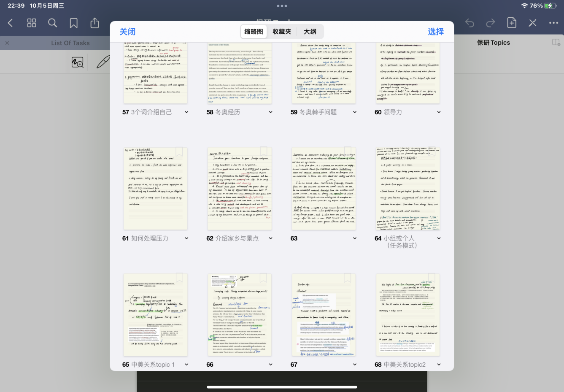Expand options chevron for page 57
This screenshot has height=392, width=564.
[186, 112]
